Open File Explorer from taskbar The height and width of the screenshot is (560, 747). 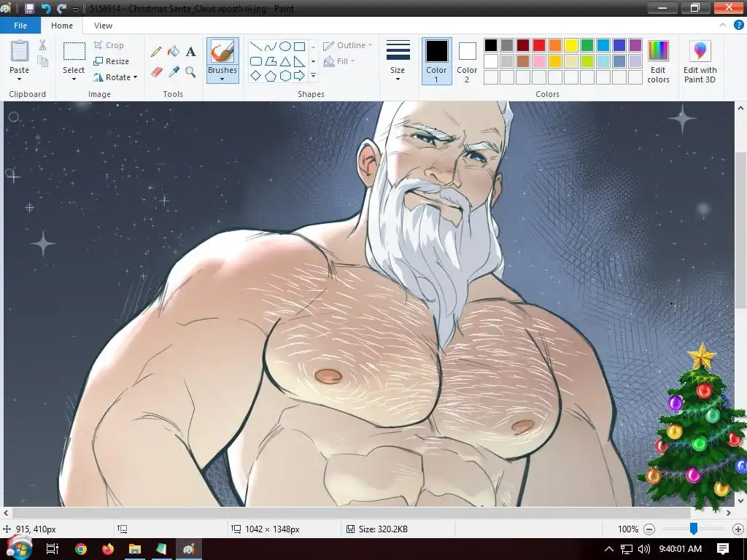[135, 549]
